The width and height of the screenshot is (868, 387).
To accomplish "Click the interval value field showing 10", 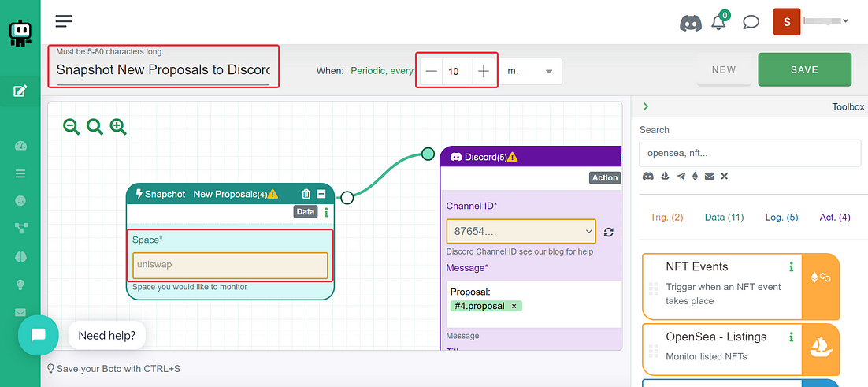I will point(458,72).
